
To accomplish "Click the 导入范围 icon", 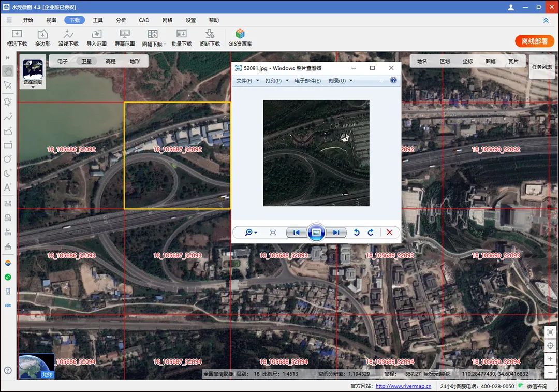I will pos(96,38).
